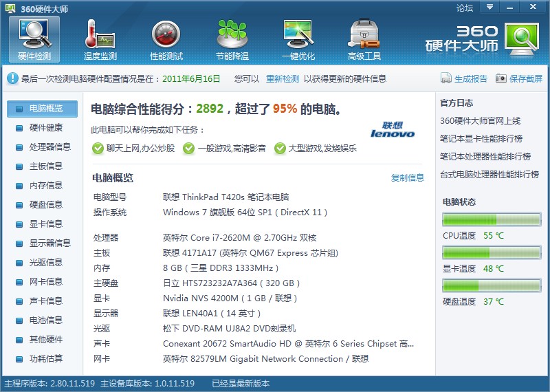Screen dimensions: 550x392
Task: Click the ThinkPad T420s model text
Action: [x=226, y=197]
